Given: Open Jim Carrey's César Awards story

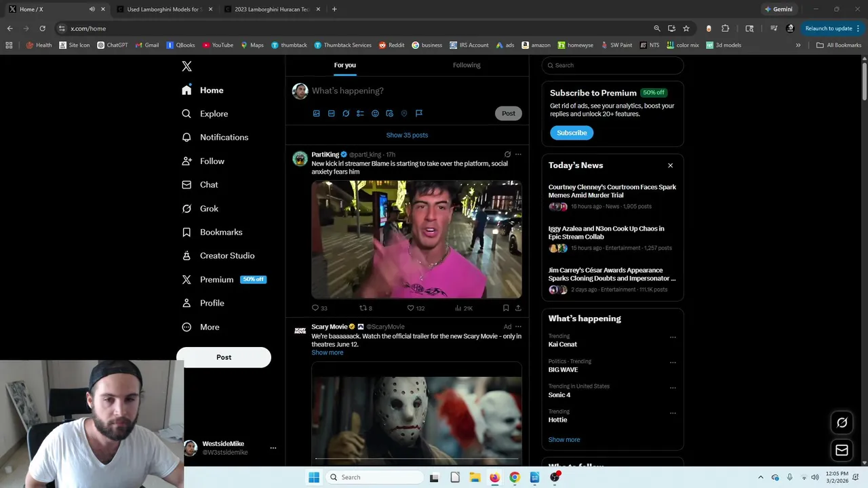Looking at the screenshot, I should tap(612, 279).
